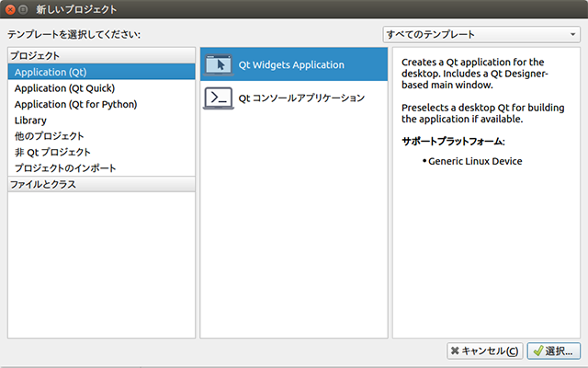Click the ファイルとクラス section header
Screen dimensions: 588x368
click(x=101, y=184)
